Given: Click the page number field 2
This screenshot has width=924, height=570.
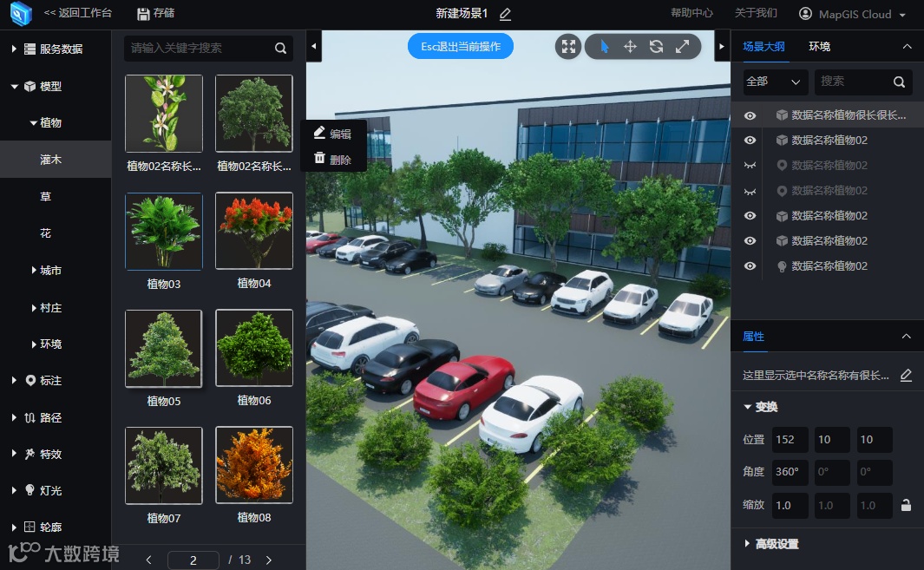Looking at the screenshot, I should (193, 560).
